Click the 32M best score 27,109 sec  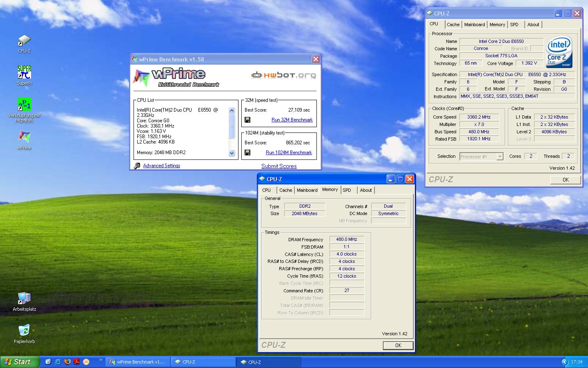pyautogui.click(x=299, y=110)
